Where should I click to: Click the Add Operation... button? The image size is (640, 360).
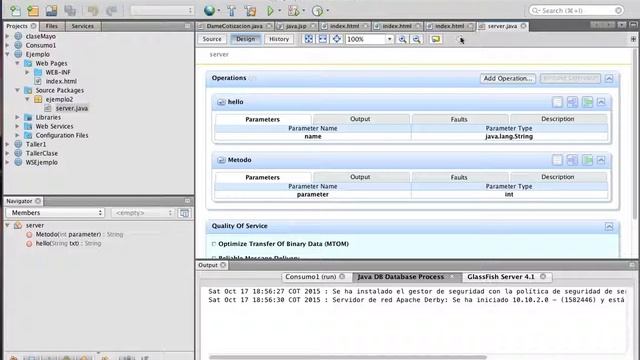coord(508,78)
